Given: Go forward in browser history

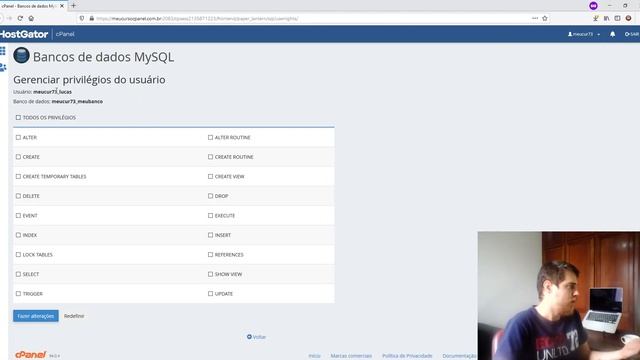Looking at the screenshot, I should click(9, 18).
